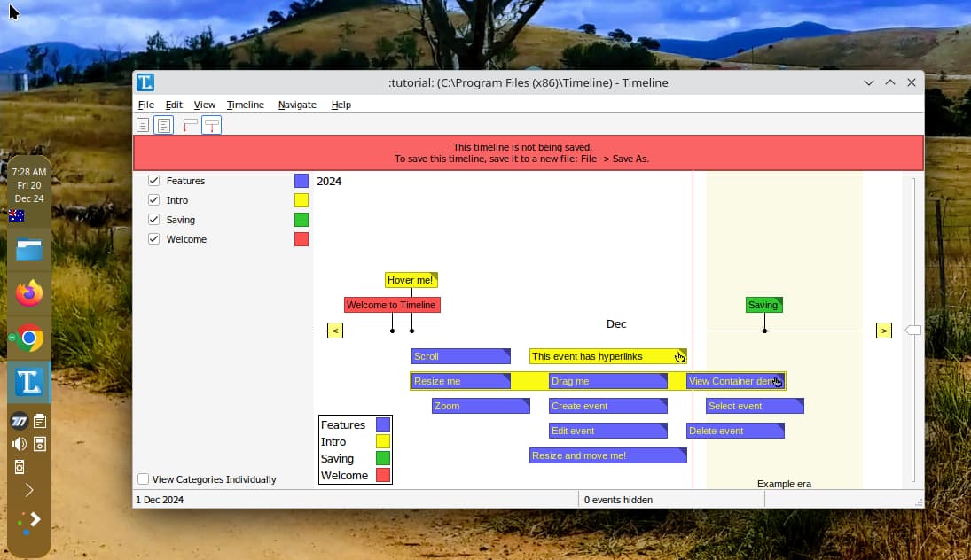Open the Help menu

click(x=341, y=105)
